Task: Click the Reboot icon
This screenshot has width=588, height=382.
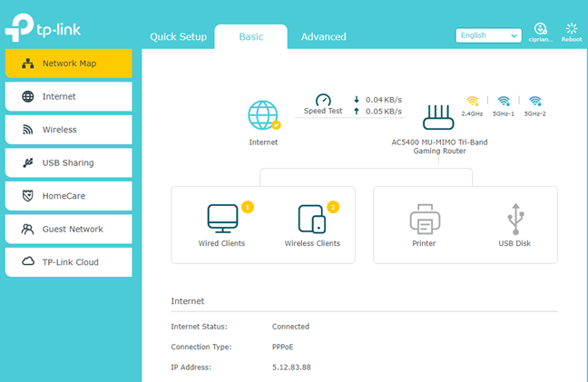Action: point(572,28)
